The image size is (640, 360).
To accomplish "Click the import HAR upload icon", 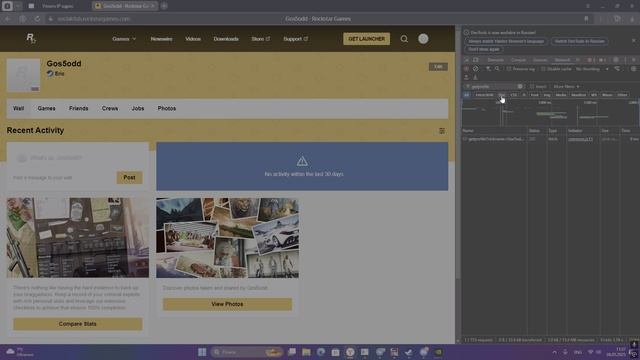I will 466,77.
